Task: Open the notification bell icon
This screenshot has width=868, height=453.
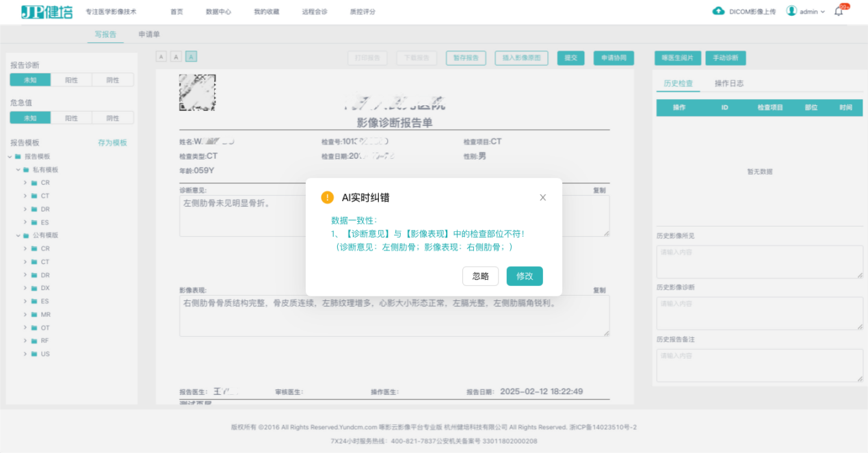Action: point(839,12)
